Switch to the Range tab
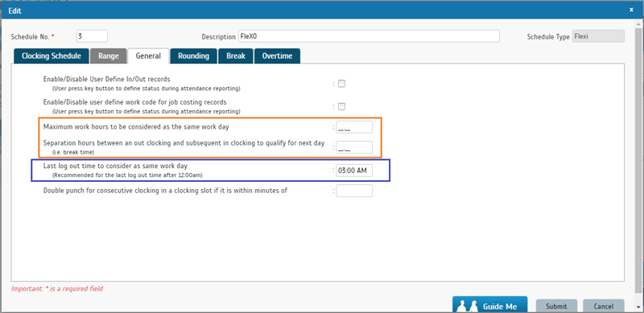Image resolution: width=644 pixels, height=313 pixels. [x=109, y=56]
